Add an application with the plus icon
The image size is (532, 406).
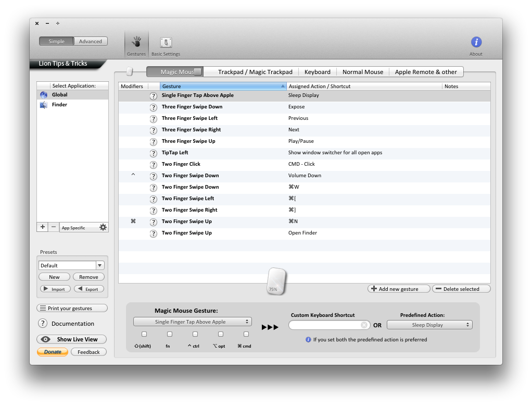coord(42,227)
